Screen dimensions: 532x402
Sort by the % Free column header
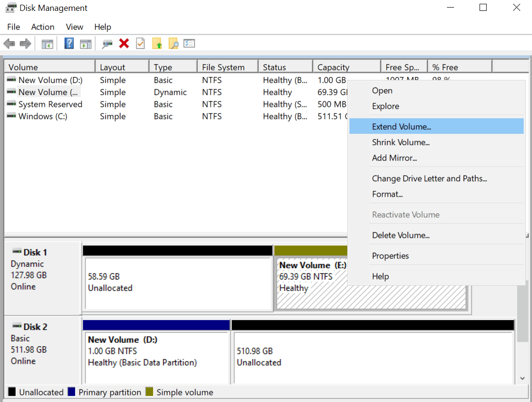(460, 67)
